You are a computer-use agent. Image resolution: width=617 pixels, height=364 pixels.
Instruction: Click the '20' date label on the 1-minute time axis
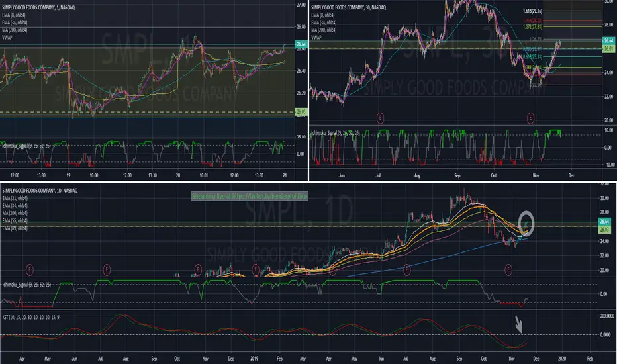coord(178,175)
